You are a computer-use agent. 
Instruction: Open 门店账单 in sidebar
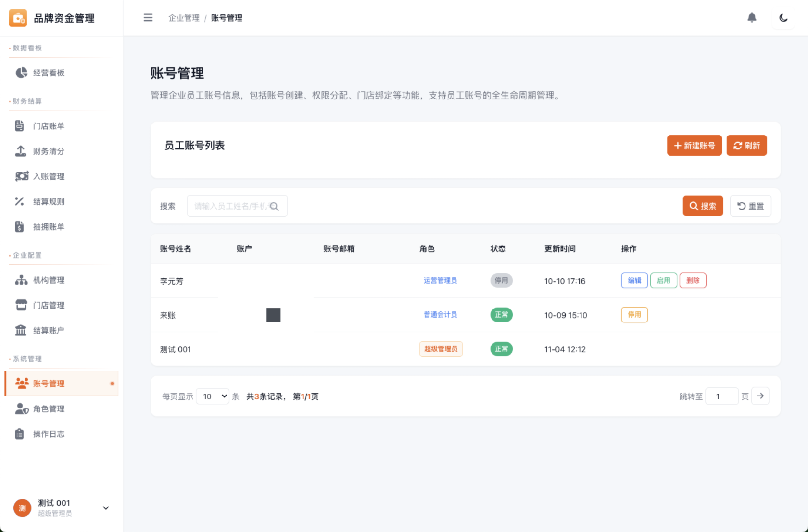(x=48, y=126)
